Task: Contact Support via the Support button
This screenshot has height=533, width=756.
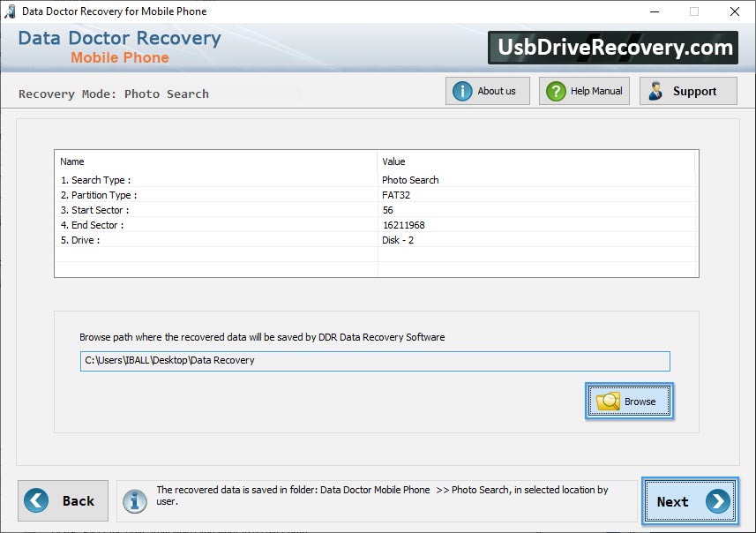Action: click(x=688, y=91)
